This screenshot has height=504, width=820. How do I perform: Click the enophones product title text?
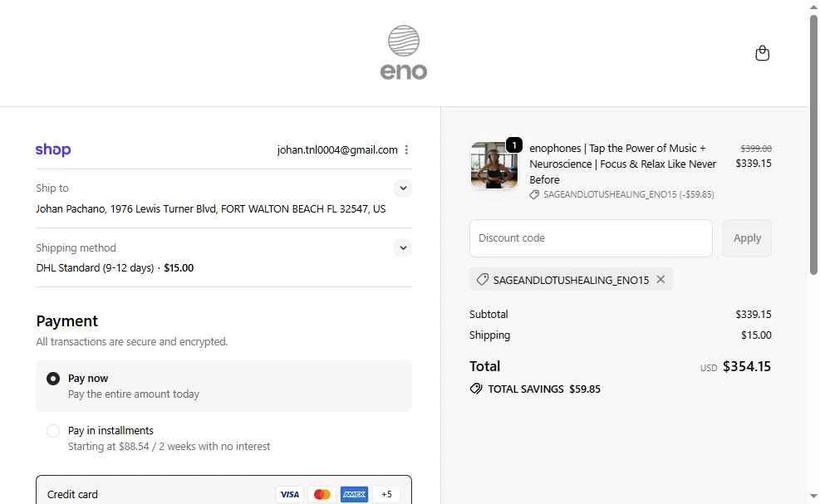(x=622, y=164)
